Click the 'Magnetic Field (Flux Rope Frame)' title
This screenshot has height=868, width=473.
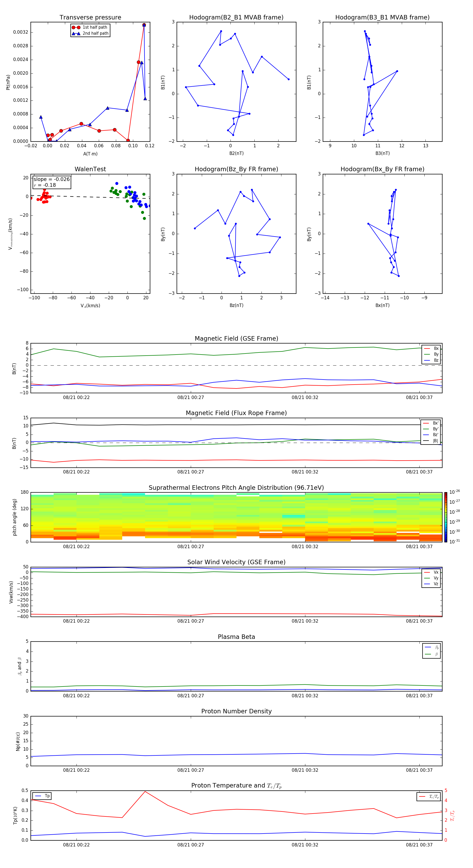(x=236, y=413)
